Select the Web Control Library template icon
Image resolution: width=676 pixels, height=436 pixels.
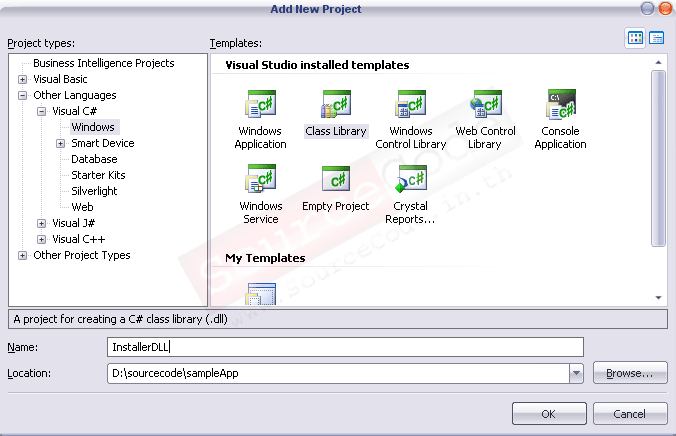(x=486, y=104)
